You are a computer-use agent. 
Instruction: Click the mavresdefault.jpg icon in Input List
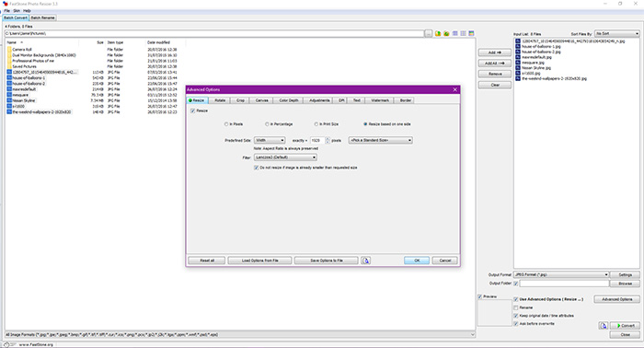click(518, 57)
